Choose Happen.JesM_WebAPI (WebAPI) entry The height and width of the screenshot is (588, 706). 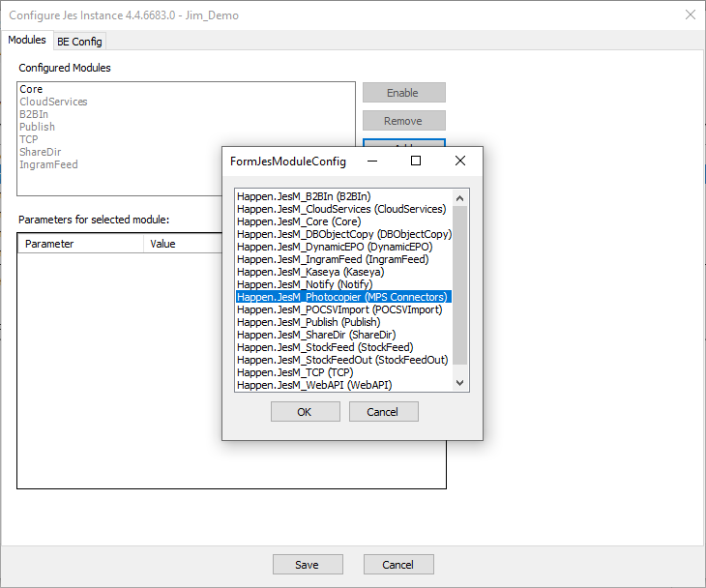(x=314, y=386)
